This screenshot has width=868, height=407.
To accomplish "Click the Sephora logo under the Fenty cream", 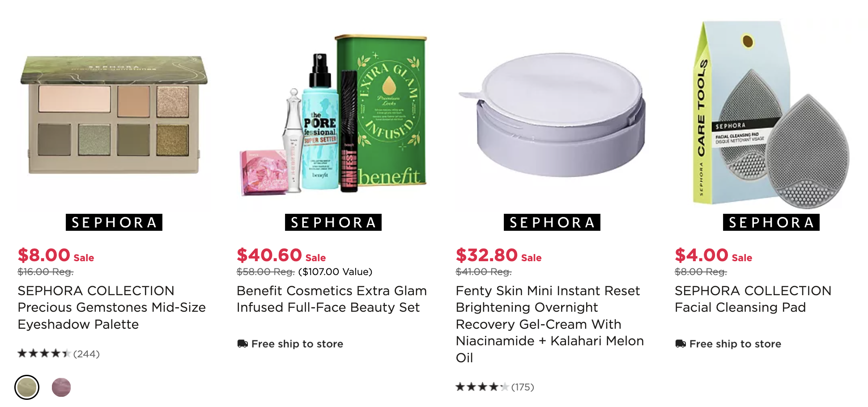I will pyautogui.click(x=552, y=222).
